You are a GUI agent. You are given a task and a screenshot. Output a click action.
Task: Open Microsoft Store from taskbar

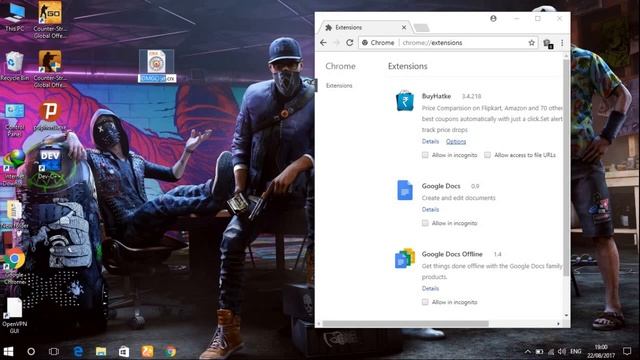[x=124, y=351]
